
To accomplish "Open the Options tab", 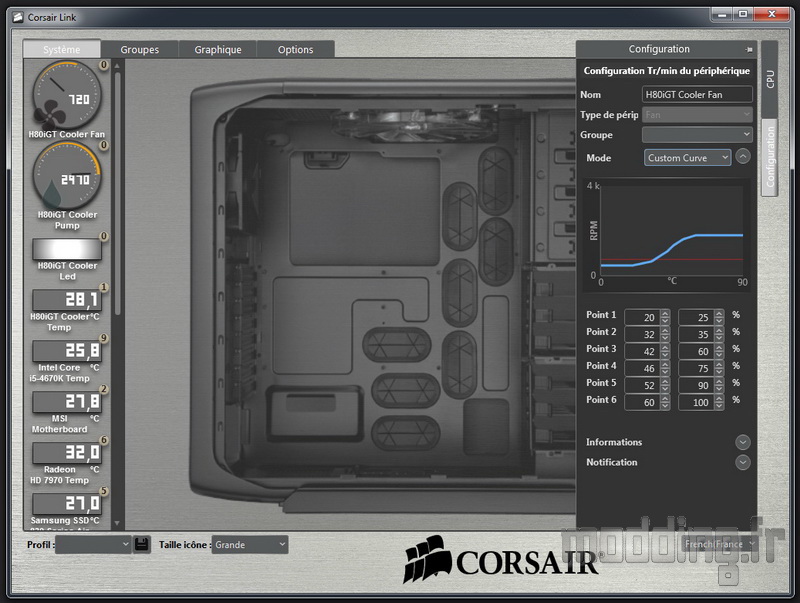I will pos(295,49).
